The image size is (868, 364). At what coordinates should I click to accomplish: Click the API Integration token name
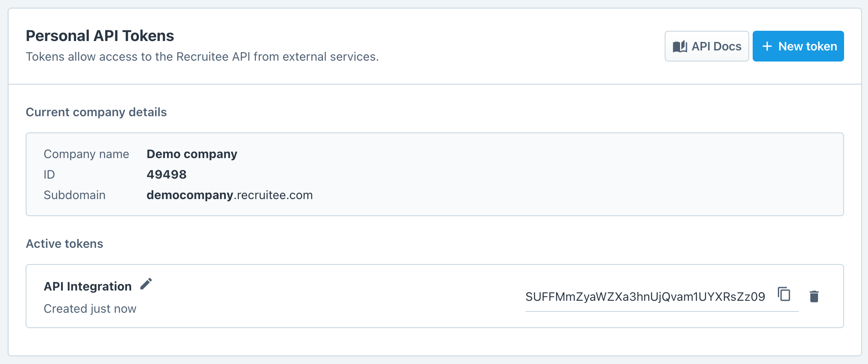pyautogui.click(x=88, y=286)
